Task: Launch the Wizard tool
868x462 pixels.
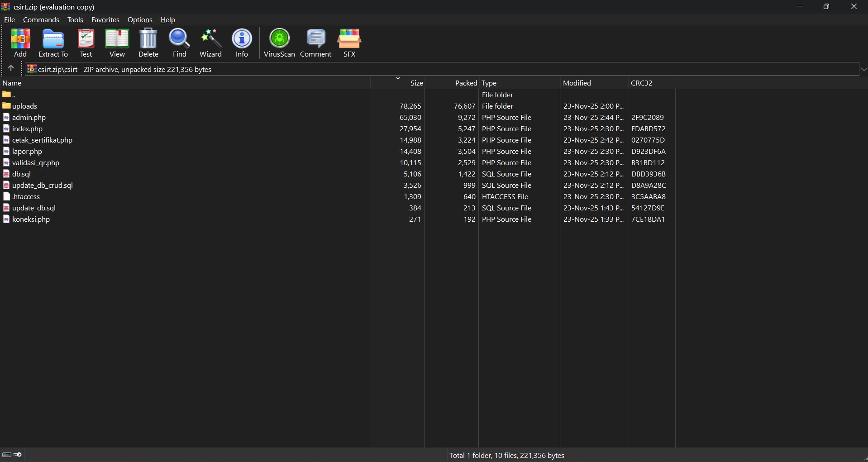Action: [211, 43]
